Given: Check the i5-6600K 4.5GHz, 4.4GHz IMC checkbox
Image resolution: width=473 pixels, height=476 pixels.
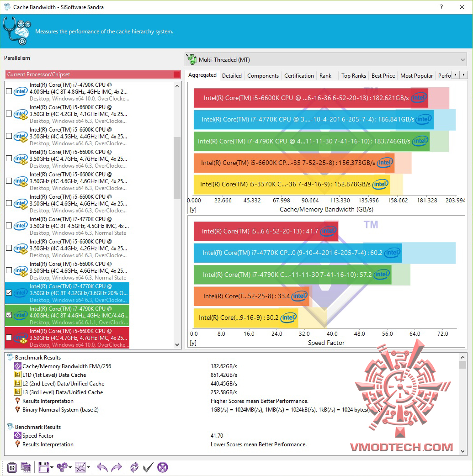Looking at the screenshot, I should click(x=9, y=136).
